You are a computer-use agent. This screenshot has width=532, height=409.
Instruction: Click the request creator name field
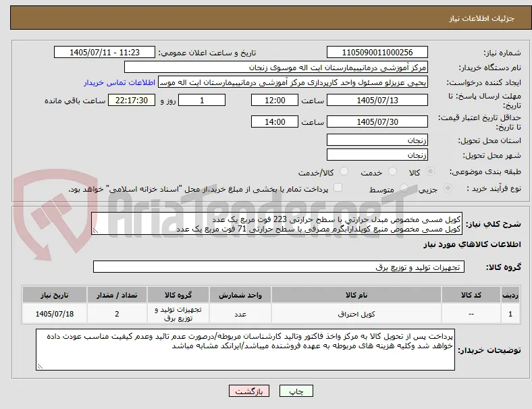click(293, 82)
